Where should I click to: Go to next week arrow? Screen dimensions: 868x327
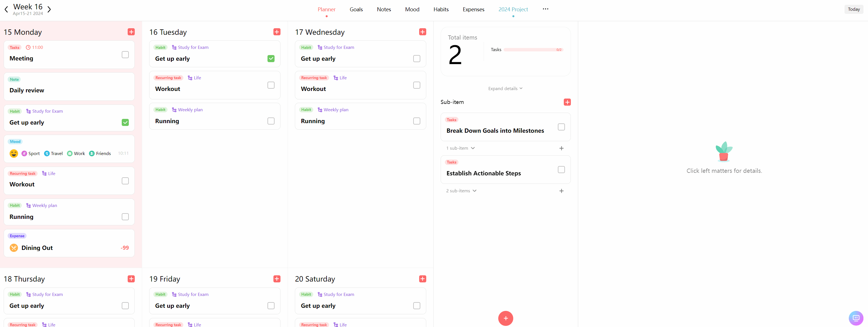click(49, 9)
